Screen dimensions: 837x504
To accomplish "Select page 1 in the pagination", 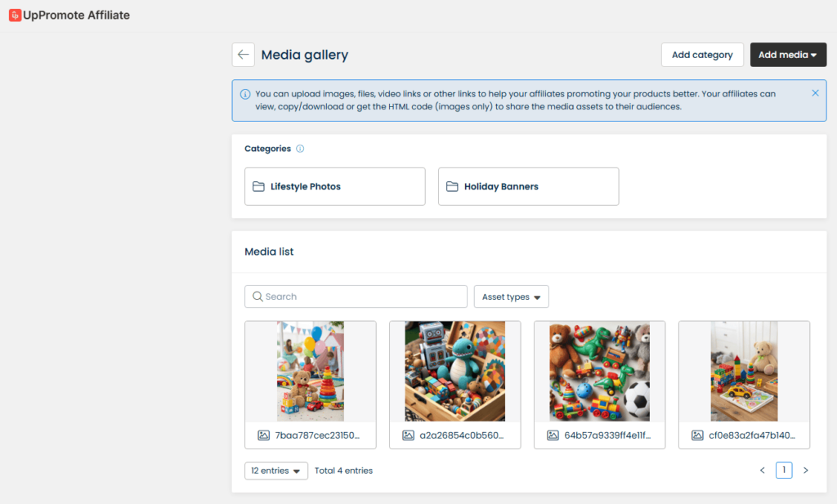I will coord(784,470).
